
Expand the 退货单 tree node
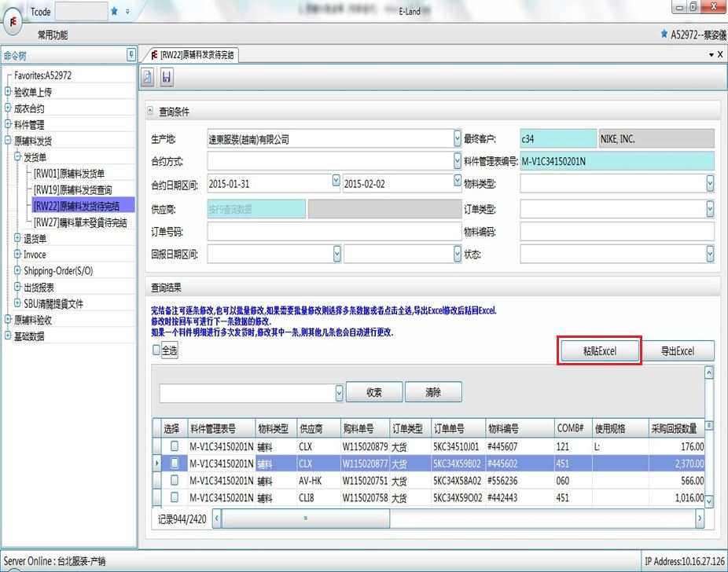pos(18,238)
